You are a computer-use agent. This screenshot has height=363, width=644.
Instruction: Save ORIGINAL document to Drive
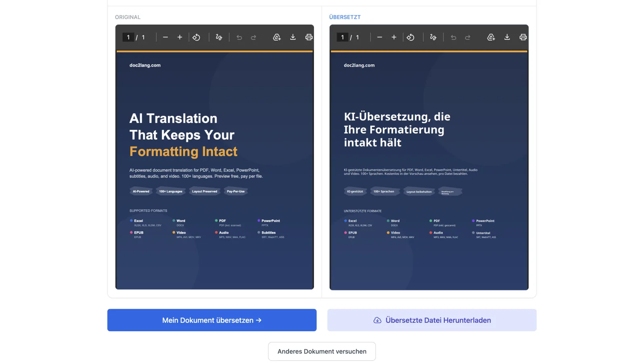pyautogui.click(x=277, y=37)
